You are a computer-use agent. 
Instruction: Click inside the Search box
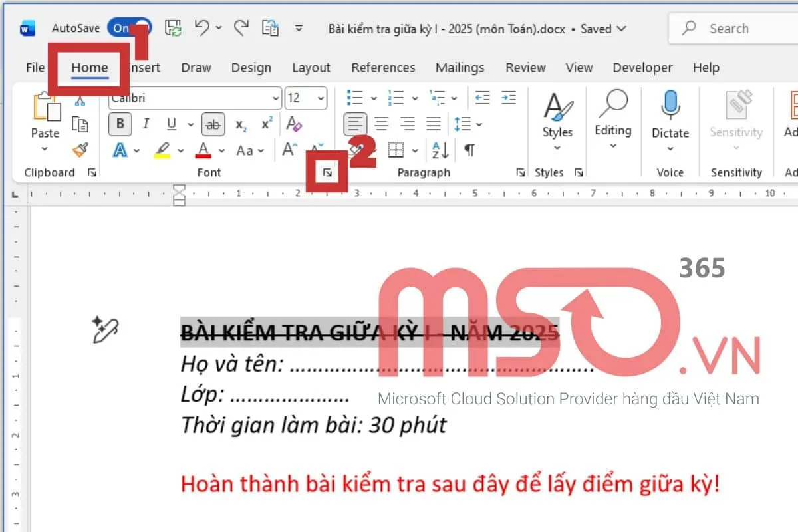click(x=731, y=28)
